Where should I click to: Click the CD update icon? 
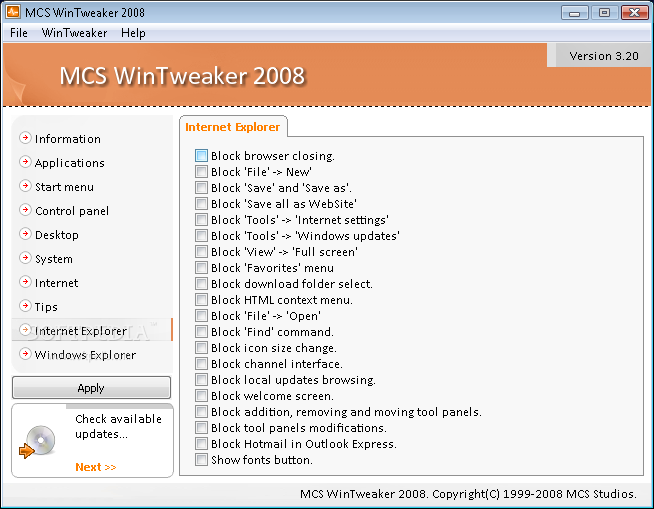[x=38, y=442]
